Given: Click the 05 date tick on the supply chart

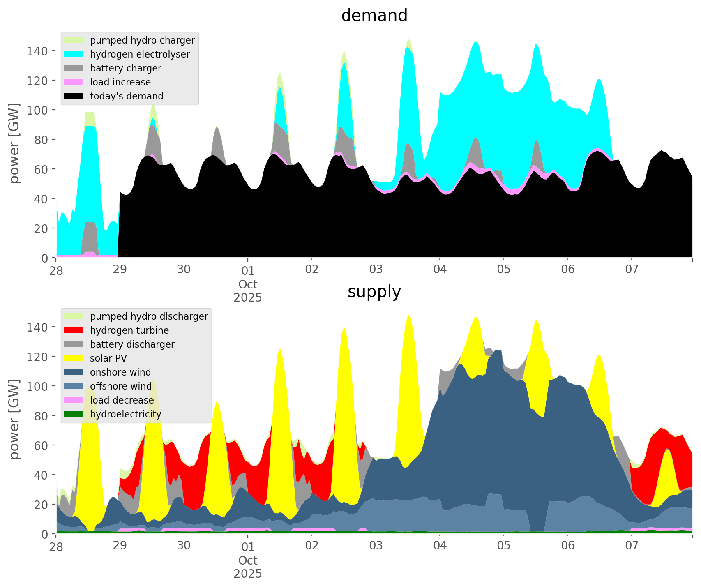Looking at the screenshot, I should [503, 546].
